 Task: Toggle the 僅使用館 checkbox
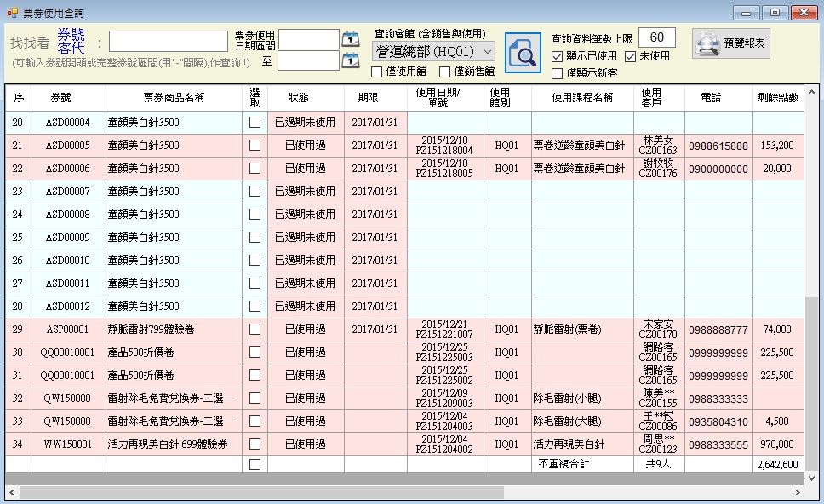377,72
